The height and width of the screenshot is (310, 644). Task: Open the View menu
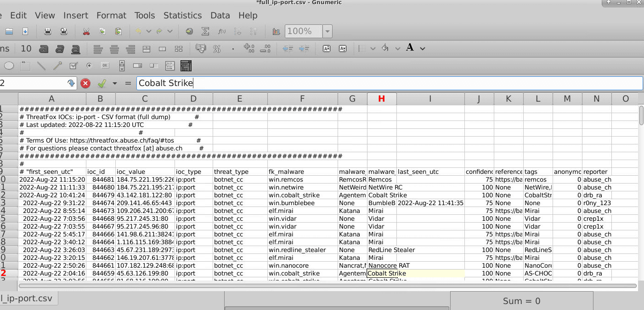coord(45,15)
